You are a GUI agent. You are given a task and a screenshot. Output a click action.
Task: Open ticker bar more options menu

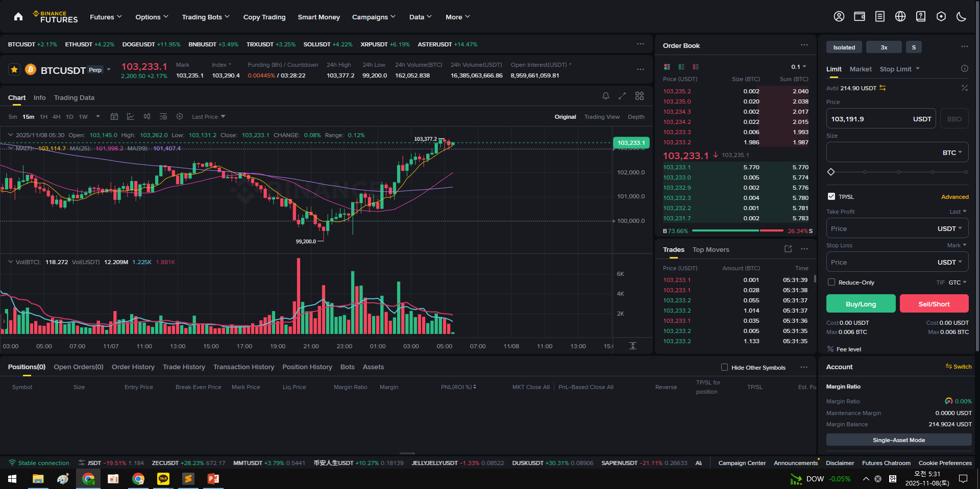(x=641, y=44)
